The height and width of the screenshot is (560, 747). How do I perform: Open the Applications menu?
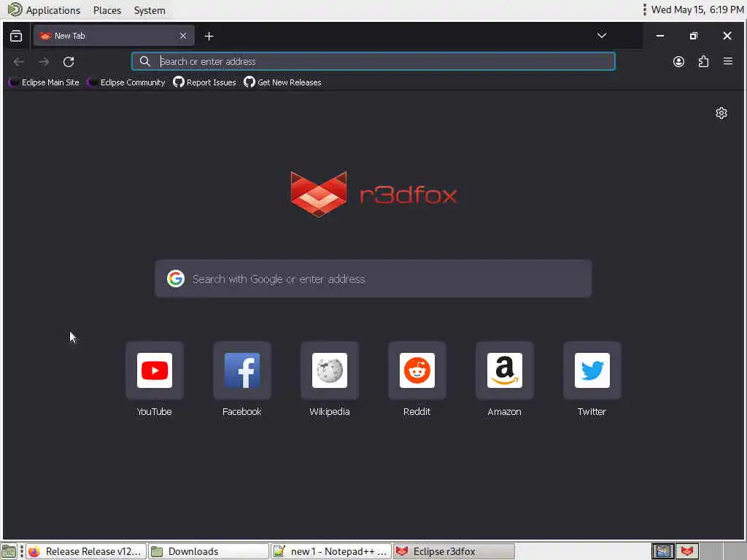[x=44, y=10]
